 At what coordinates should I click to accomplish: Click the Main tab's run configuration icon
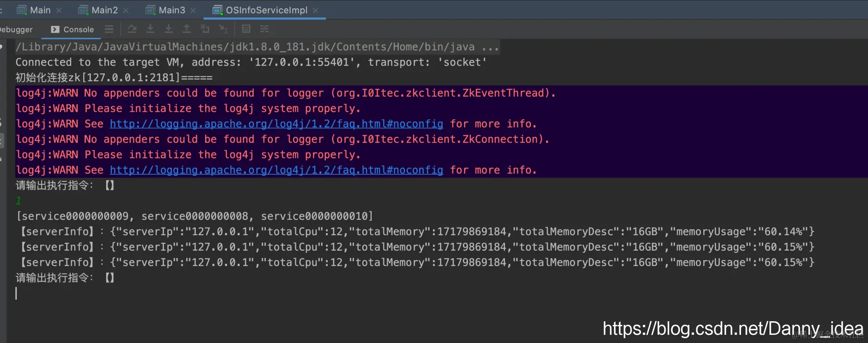22,10
